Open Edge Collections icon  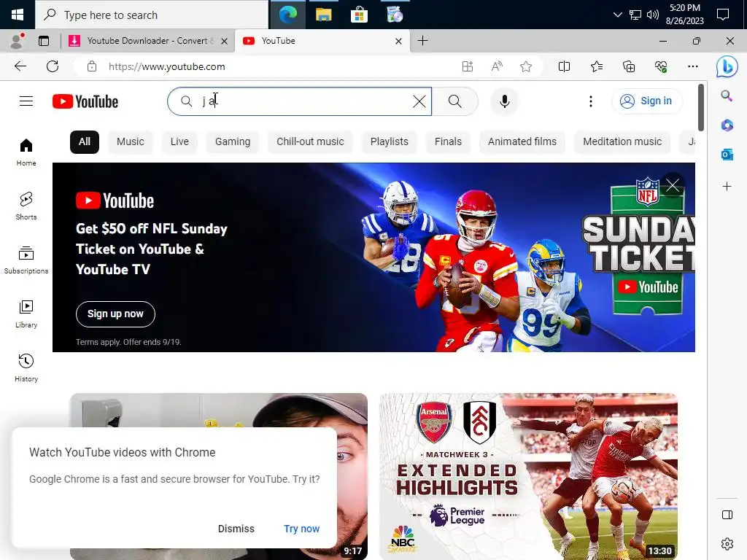click(629, 66)
